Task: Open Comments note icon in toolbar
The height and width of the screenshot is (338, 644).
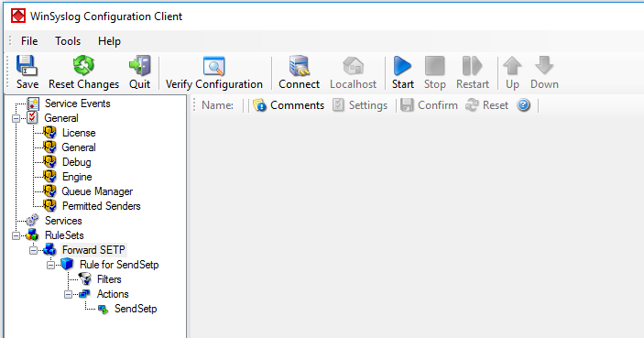Action: [x=259, y=105]
